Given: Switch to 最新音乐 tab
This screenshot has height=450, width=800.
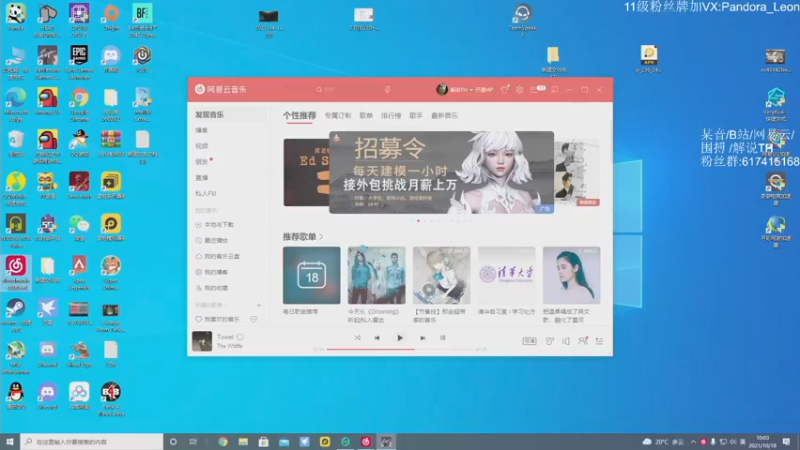Looking at the screenshot, I should pos(444,116).
